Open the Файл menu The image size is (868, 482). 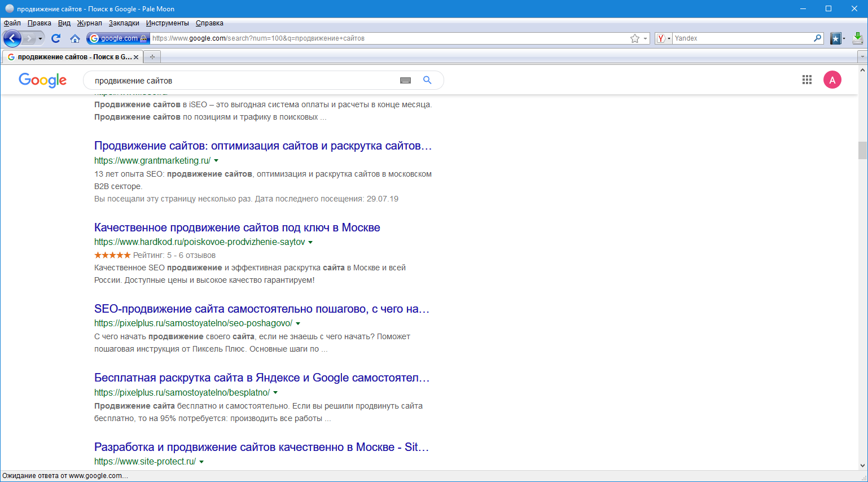[x=12, y=23]
